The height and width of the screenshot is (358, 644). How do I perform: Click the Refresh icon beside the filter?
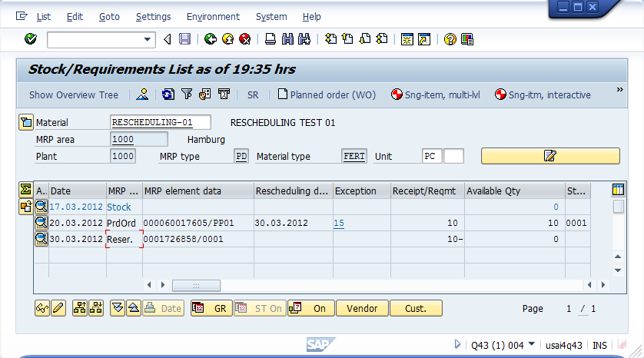tap(168, 95)
